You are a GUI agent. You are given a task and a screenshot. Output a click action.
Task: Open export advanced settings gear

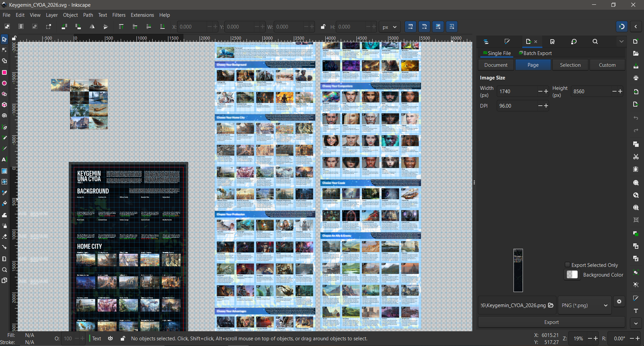(x=619, y=301)
